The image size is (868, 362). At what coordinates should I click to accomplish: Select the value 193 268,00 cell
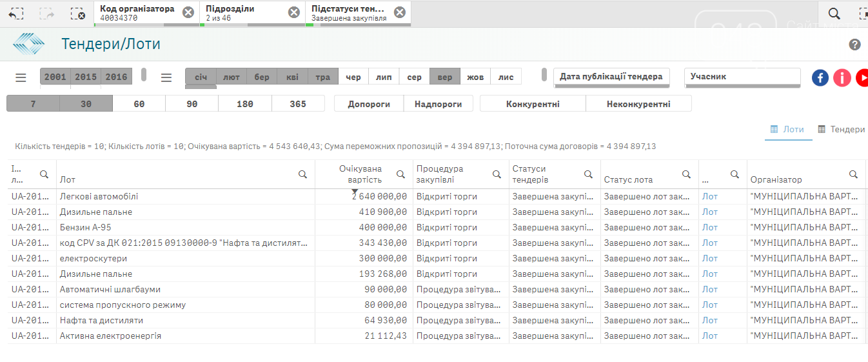[364, 274]
